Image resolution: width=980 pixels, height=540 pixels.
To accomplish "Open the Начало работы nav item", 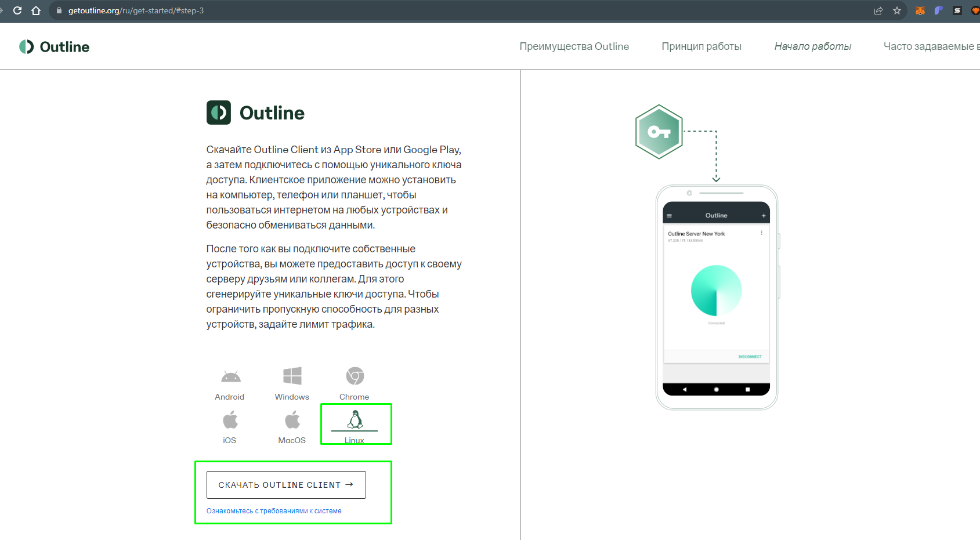I will click(812, 46).
